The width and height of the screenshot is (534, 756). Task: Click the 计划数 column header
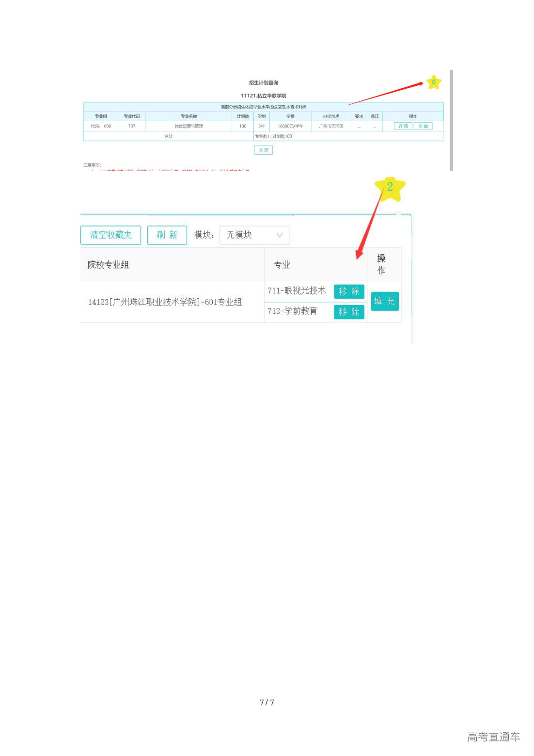243,116
